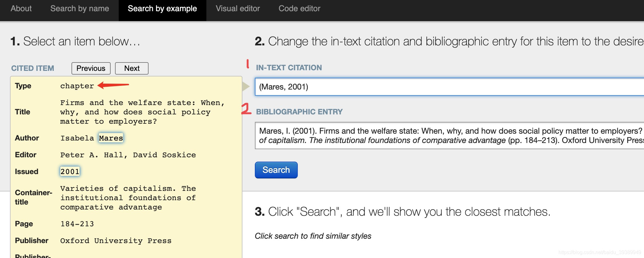644x258 pixels.
Task: Click the bibliographic entry text box
Action: tap(449, 136)
